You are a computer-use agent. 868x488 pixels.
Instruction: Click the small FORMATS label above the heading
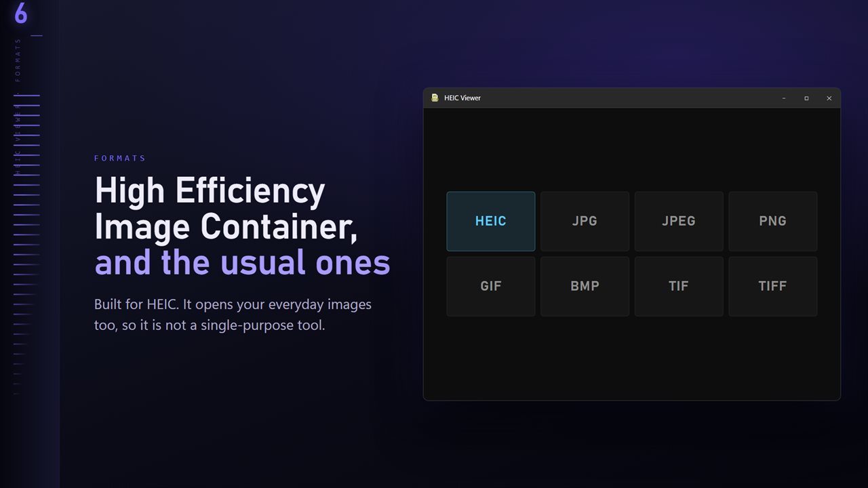coord(120,158)
